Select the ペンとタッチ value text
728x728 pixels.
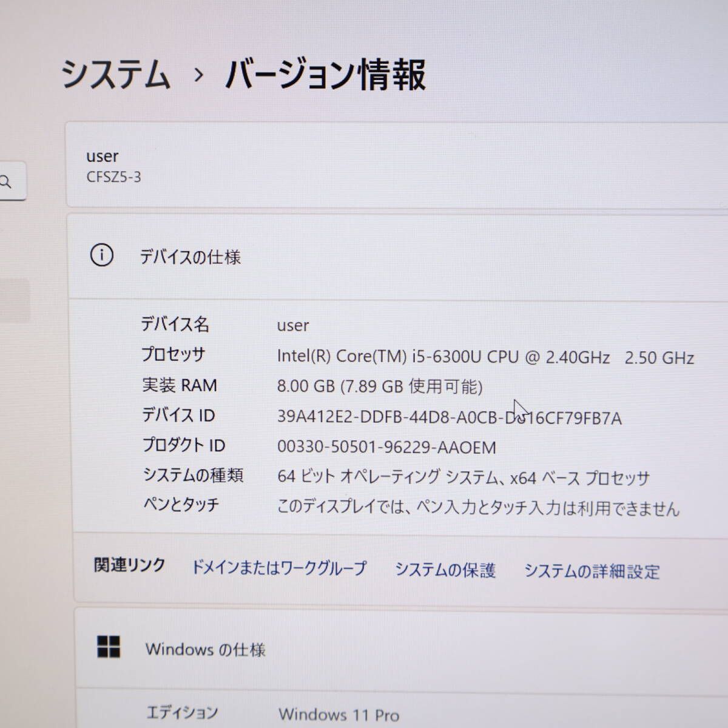click(478, 507)
